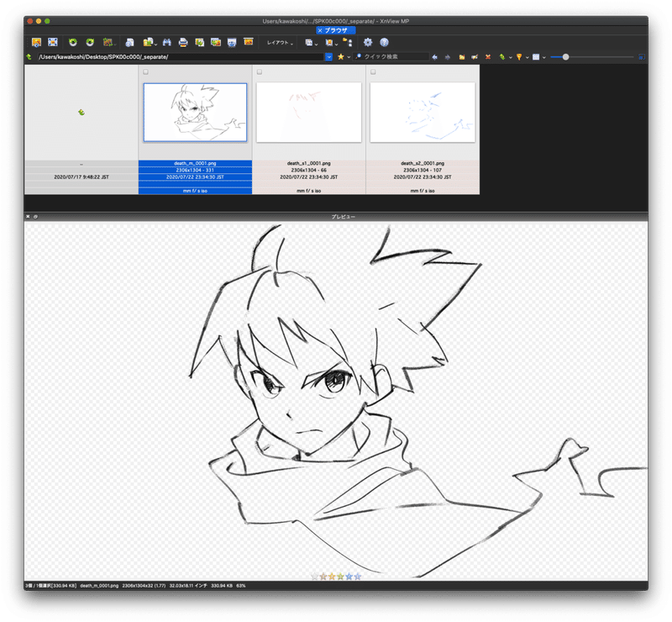Viewport: 672px width, 622px height.
Task: Expand the favorites star dropdown arrow
Action: (349, 57)
